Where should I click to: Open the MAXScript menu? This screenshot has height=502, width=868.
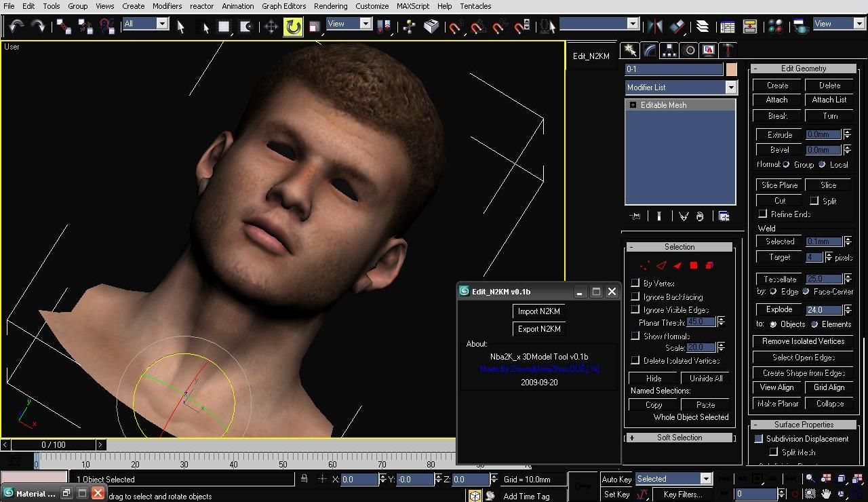[412, 6]
